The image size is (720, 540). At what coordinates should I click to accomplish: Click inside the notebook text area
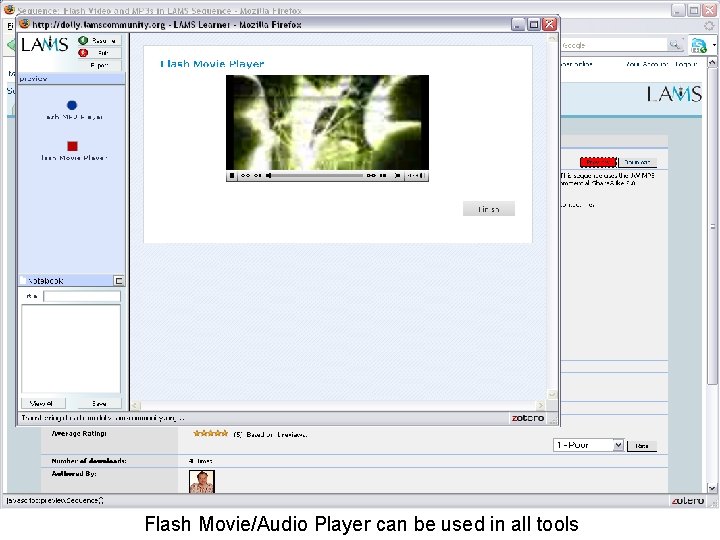click(71, 349)
